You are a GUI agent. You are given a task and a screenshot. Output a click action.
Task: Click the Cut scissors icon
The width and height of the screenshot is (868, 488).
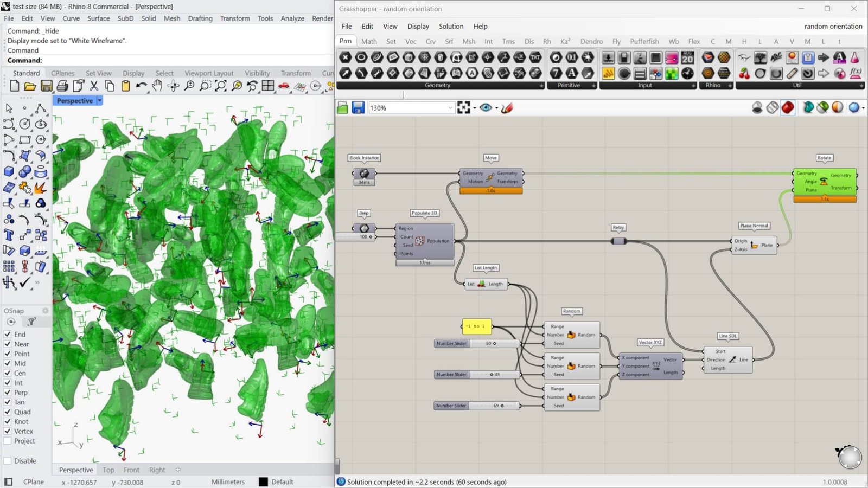94,86
